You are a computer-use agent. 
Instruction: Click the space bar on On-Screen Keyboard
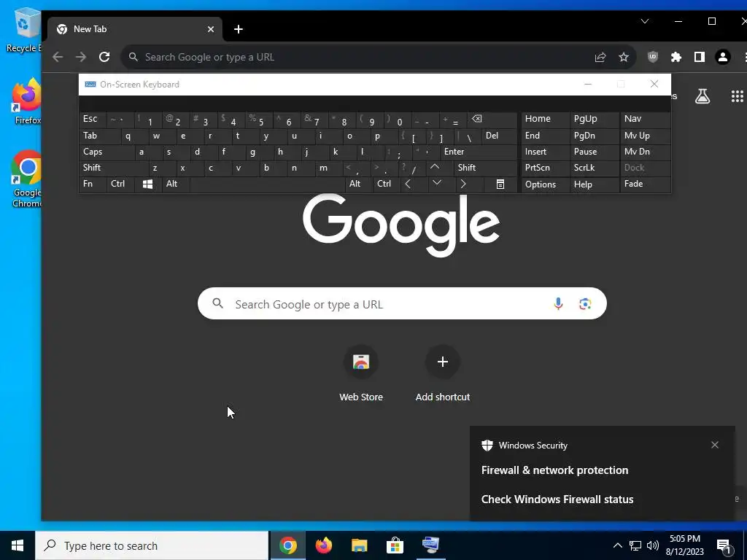(267, 184)
